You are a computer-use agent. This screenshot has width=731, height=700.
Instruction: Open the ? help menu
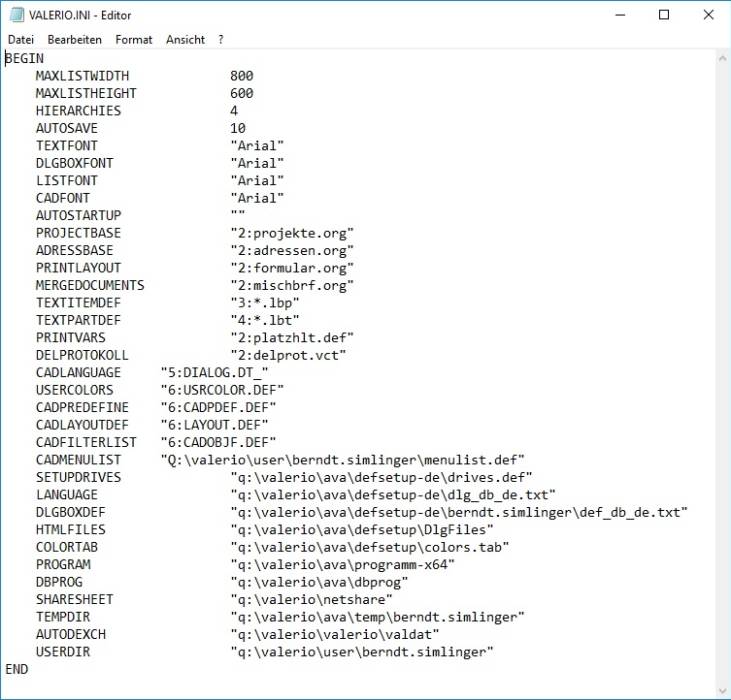coord(220,39)
